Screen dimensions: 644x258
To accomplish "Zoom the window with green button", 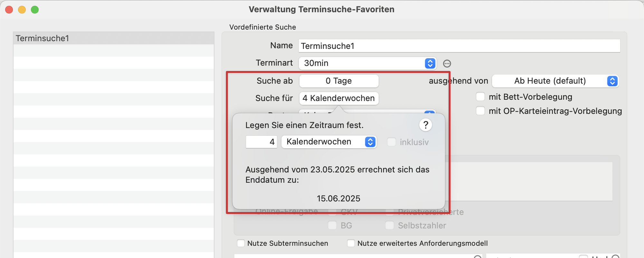I will point(35,10).
